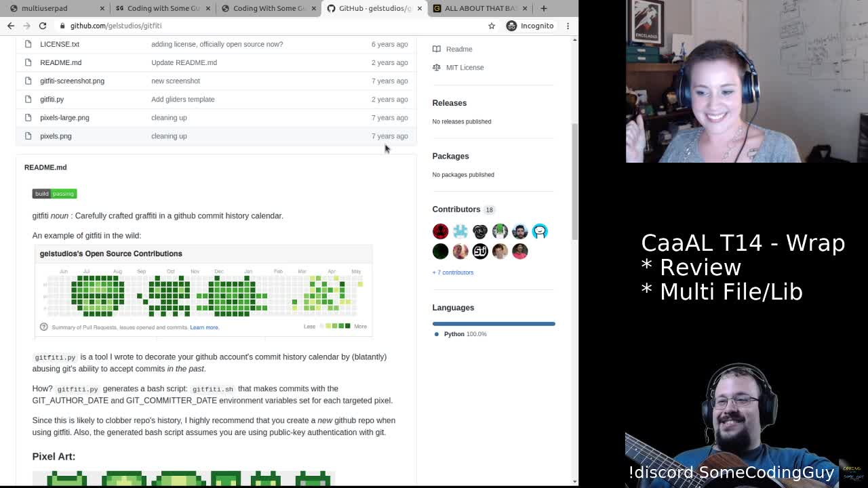Open gitfiti-screenshot.png file

click(72, 81)
